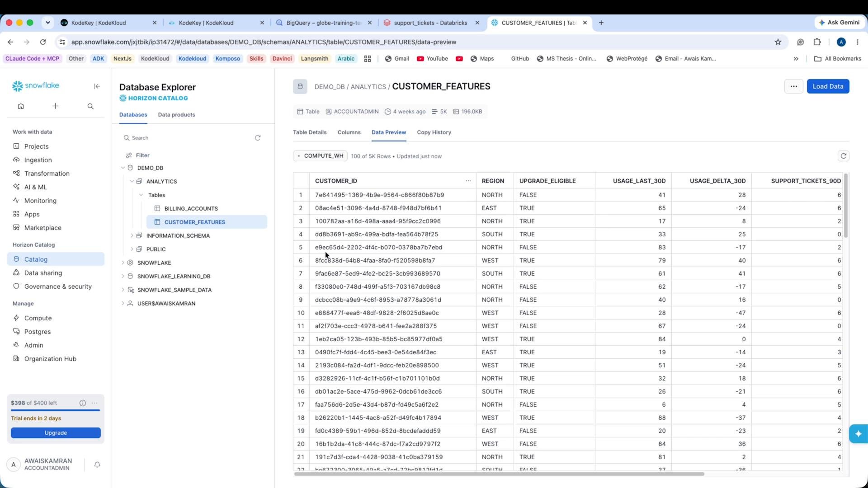The image size is (868, 488).
Task: Open the Chrome extensions puzzle icon
Action: (x=817, y=42)
